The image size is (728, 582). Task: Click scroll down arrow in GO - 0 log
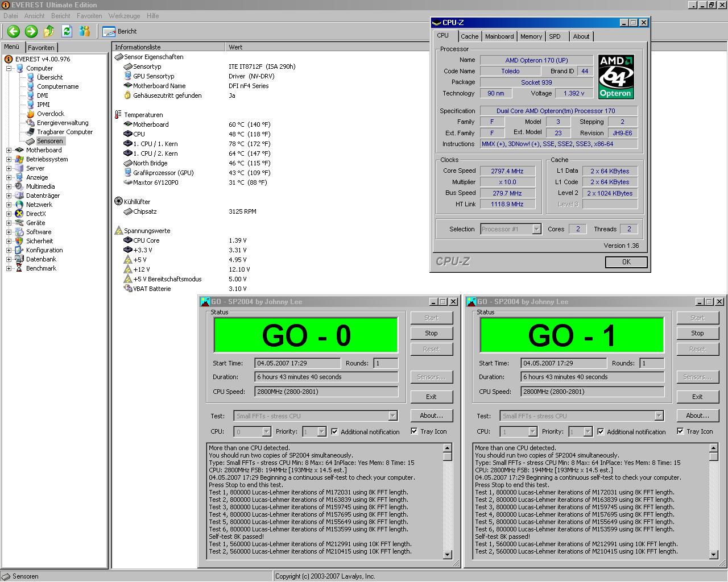tap(447, 555)
